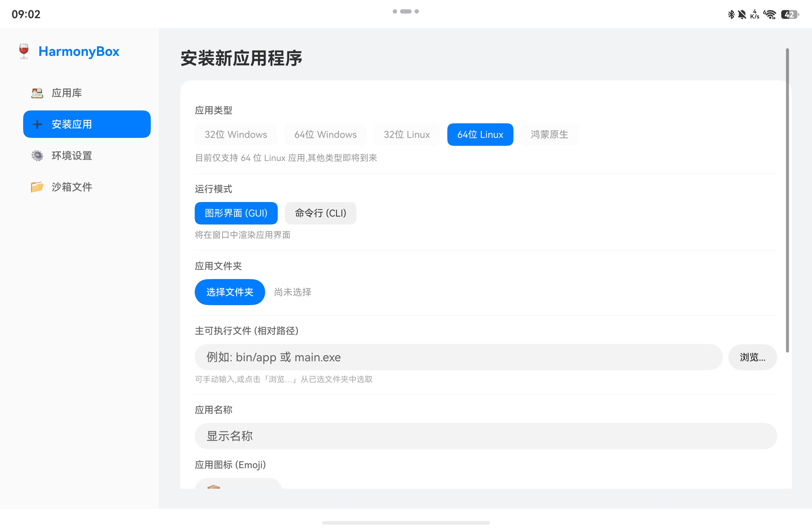Viewport: 812px width, 529px height.
Task: Click the 主可执行文件 (相对路径) label
Action: 247,331
